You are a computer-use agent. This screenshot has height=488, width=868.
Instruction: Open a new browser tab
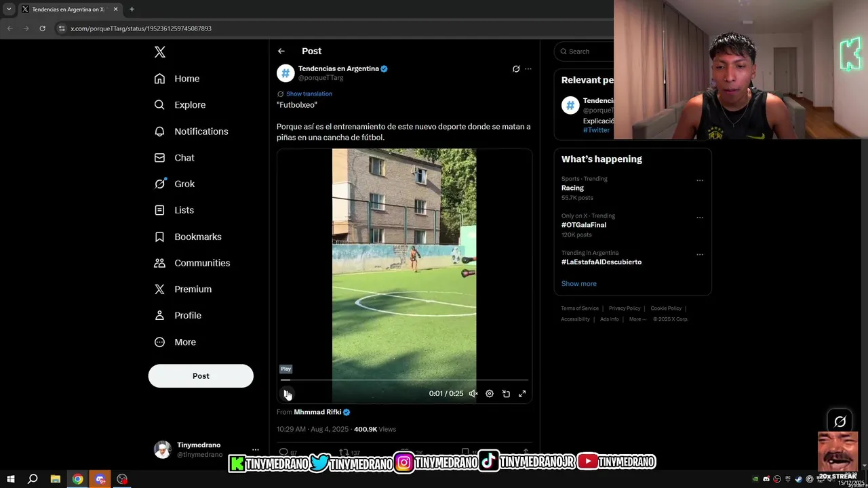[132, 9]
